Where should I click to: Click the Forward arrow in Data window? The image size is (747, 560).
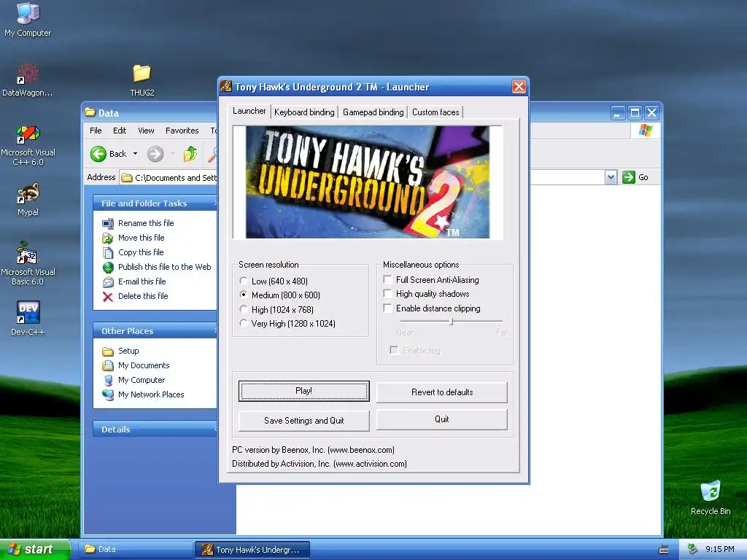(155, 154)
